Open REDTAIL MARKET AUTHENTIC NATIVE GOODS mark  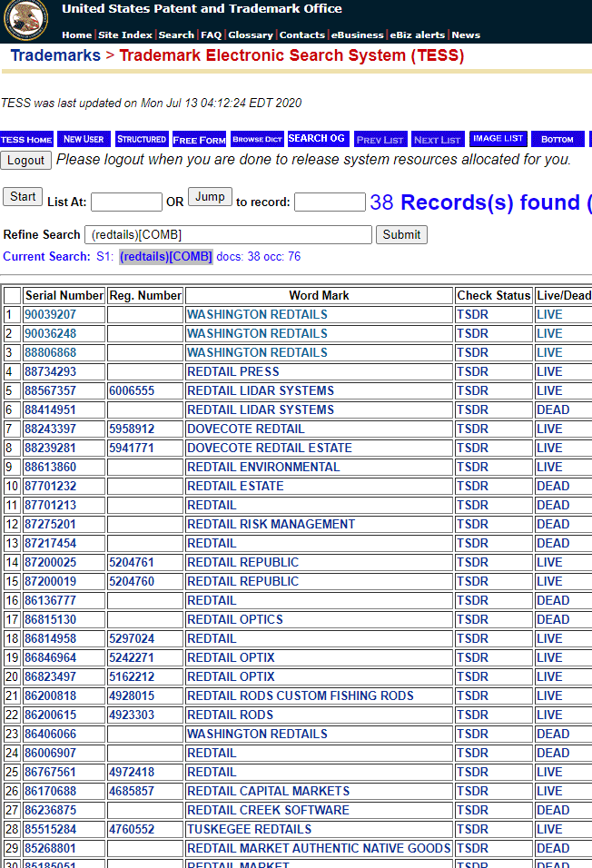coord(319,849)
